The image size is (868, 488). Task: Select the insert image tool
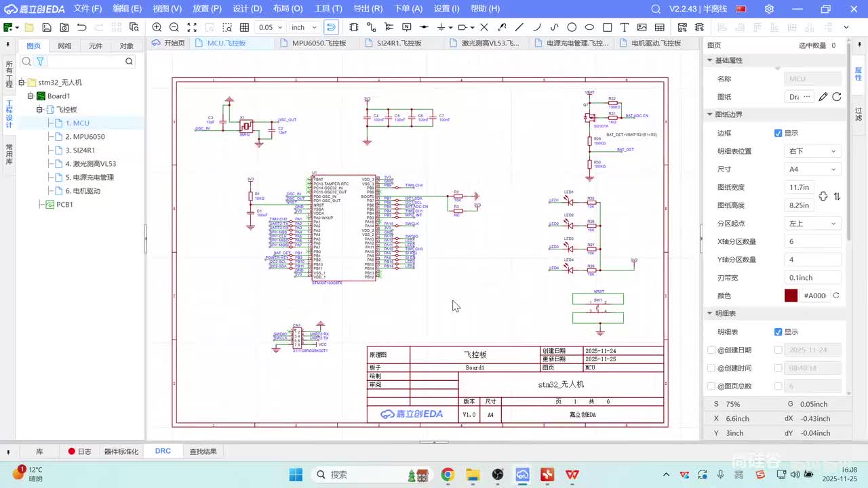pyautogui.click(x=642, y=28)
